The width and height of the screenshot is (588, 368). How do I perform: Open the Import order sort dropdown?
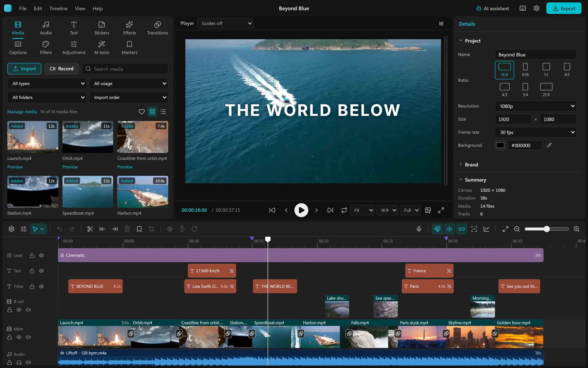click(129, 97)
